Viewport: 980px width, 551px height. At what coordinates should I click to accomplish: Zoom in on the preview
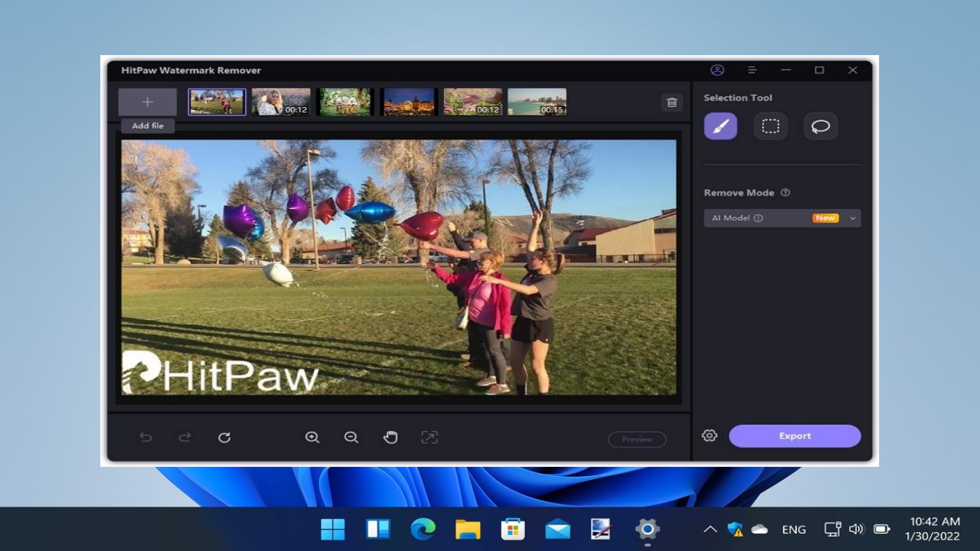(x=312, y=438)
